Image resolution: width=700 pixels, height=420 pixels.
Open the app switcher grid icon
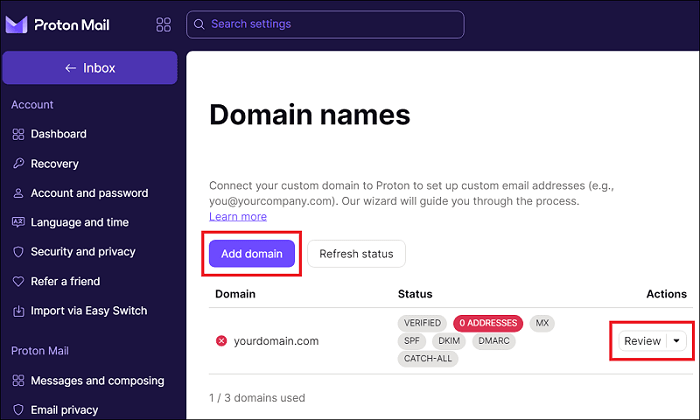point(163,25)
